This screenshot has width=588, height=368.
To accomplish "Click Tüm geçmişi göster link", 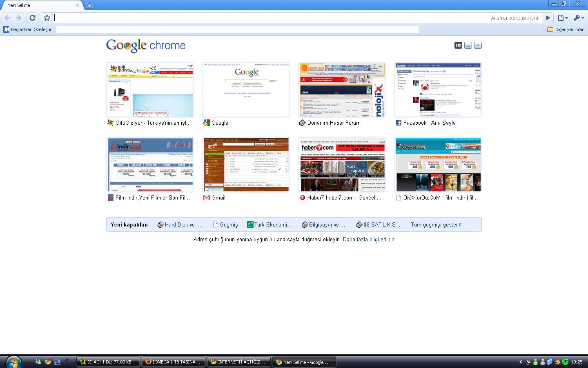I will pyautogui.click(x=436, y=224).
